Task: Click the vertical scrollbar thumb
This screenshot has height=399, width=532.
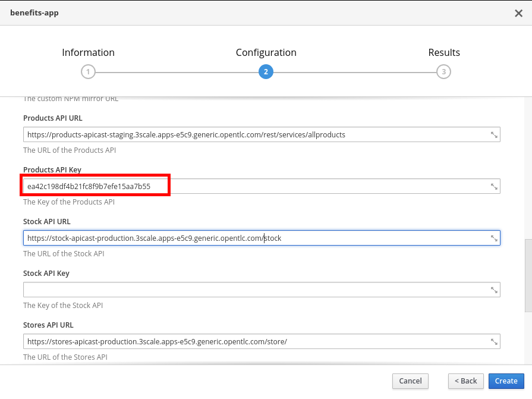Action: (528, 275)
